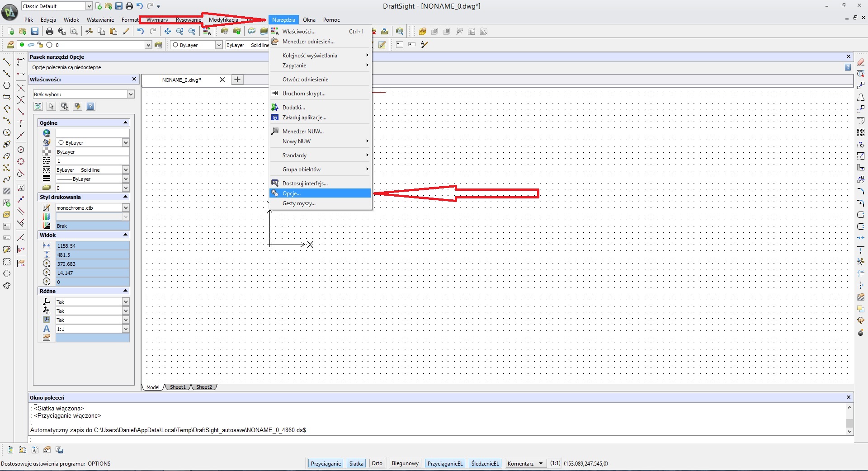Click the Save icon in main toolbar

pyautogui.click(x=35, y=31)
